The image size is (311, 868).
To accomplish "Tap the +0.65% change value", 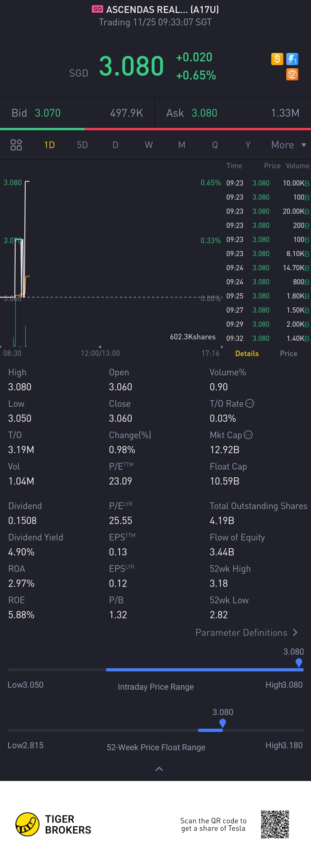I will click(196, 75).
